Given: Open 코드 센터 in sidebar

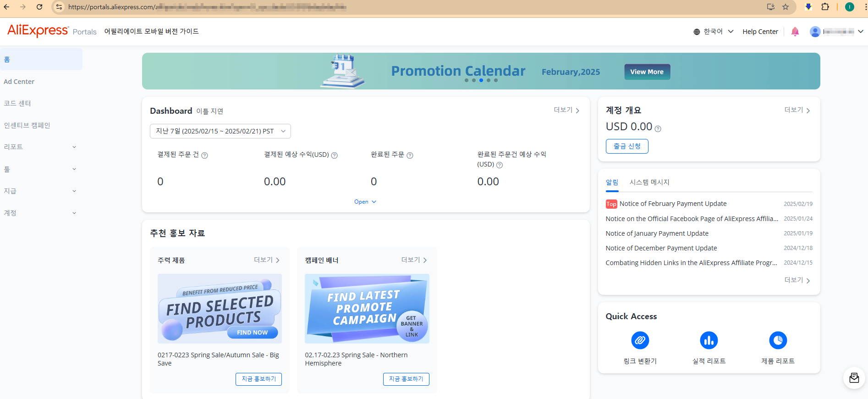Looking at the screenshot, I should 17,103.
